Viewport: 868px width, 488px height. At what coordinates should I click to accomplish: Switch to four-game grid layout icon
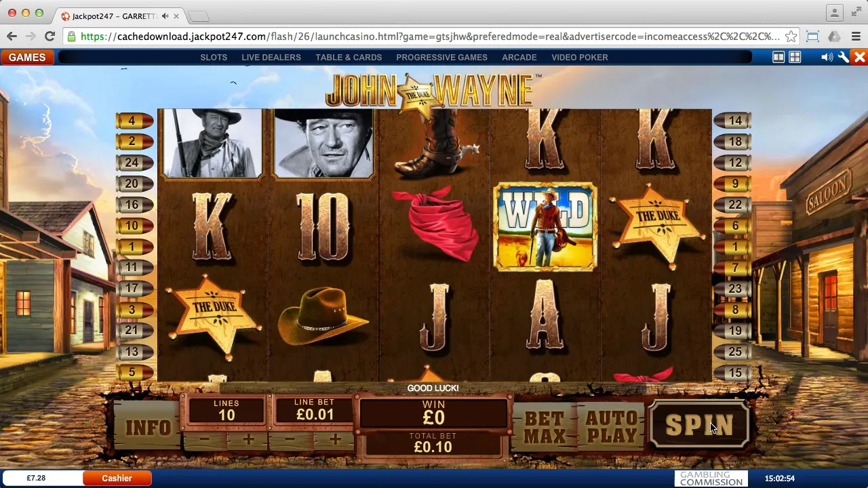pyautogui.click(x=795, y=58)
